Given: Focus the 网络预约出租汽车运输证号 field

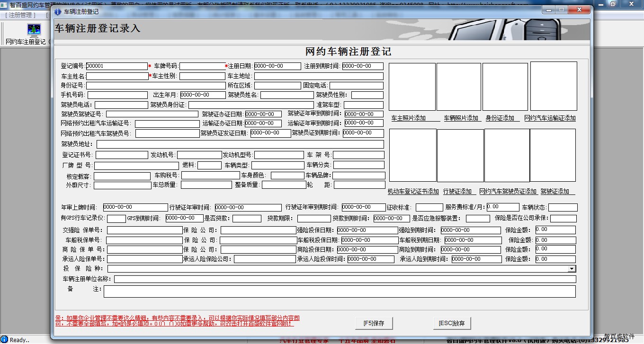Looking at the screenshot, I should click(x=167, y=123).
